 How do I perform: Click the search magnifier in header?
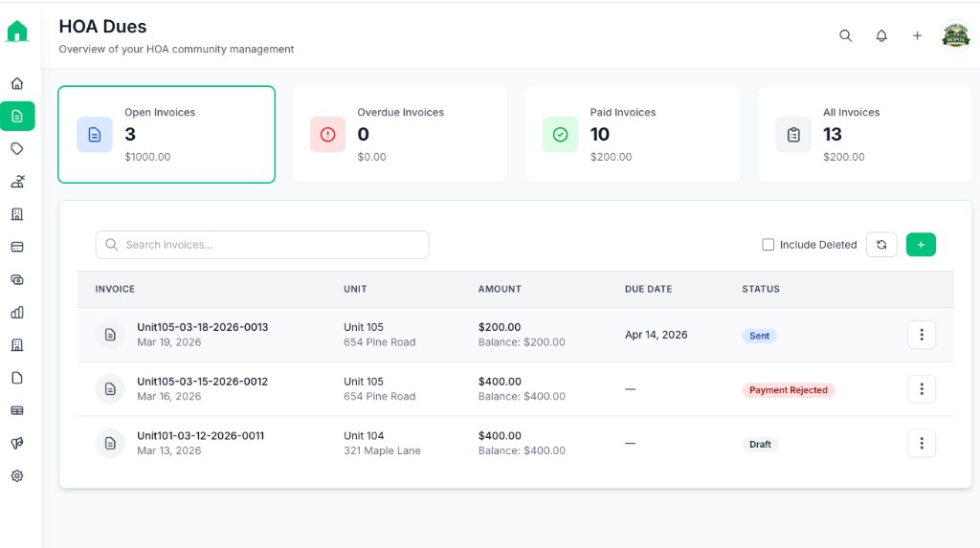pyautogui.click(x=846, y=35)
